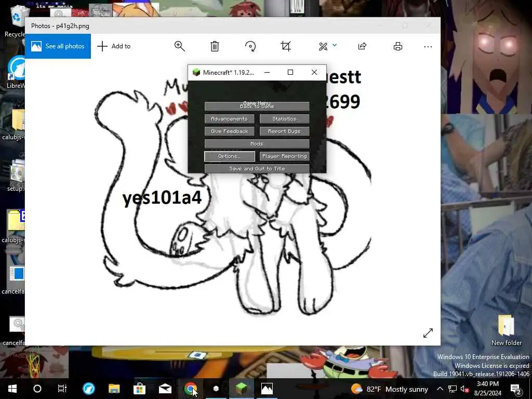Close the Minecraft window
Image resolution: width=532 pixels, height=399 pixels.
[x=314, y=72]
